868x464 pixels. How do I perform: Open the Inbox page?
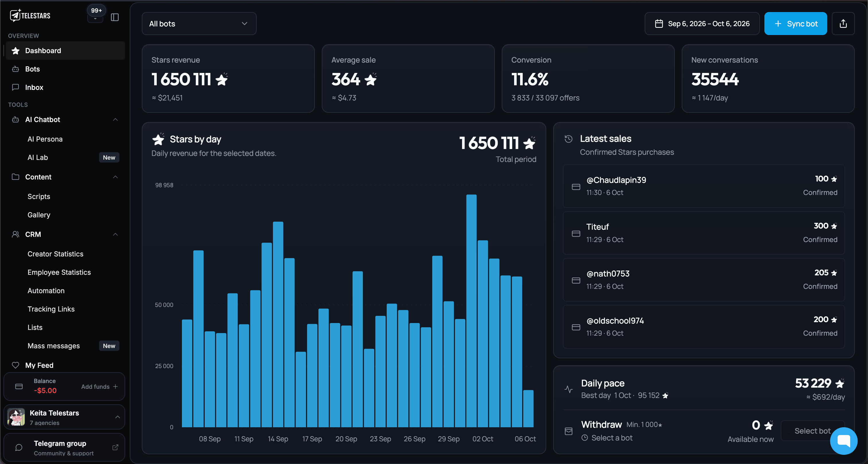point(65,87)
